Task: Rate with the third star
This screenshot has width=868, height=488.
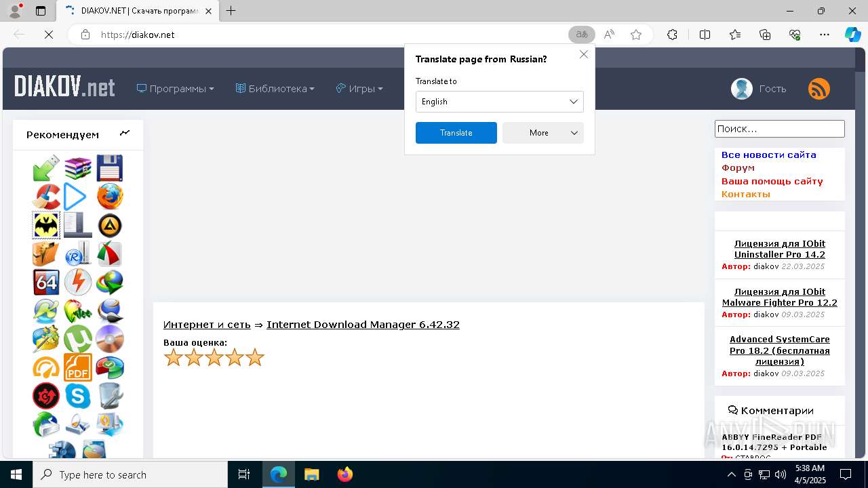Action: 214,357
